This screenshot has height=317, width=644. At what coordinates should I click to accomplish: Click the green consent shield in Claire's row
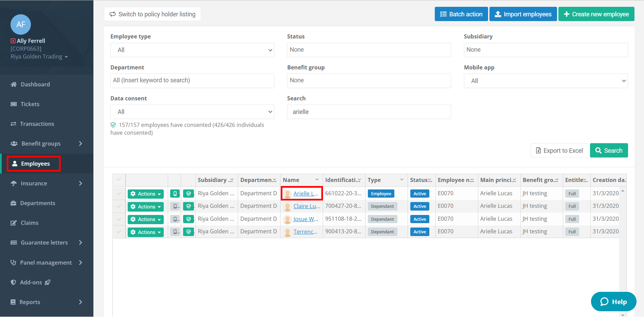tap(189, 207)
